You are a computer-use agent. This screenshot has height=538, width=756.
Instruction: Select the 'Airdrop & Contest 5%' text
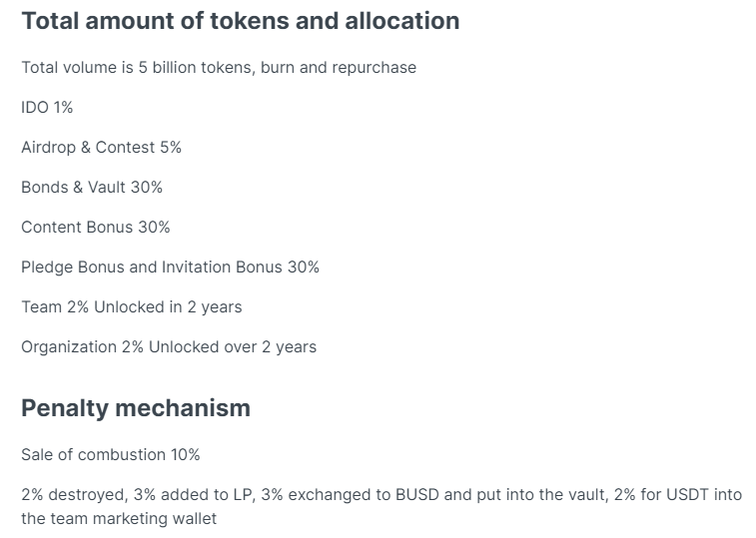coord(101,148)
